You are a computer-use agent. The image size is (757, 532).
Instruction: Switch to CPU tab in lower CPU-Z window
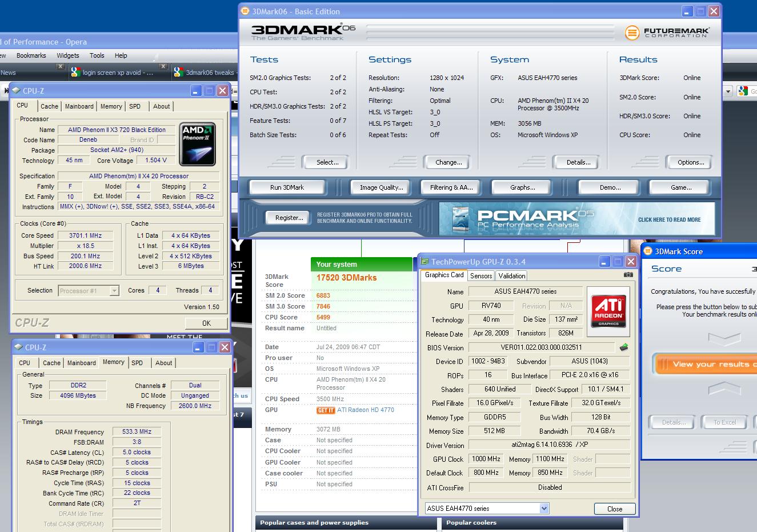pos(25,363)
